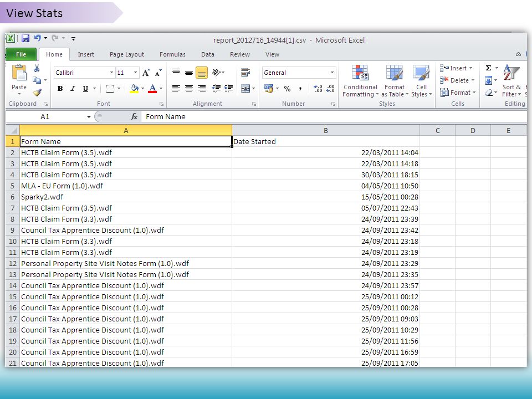Click the Align Text Right icon

coord(202,89)
